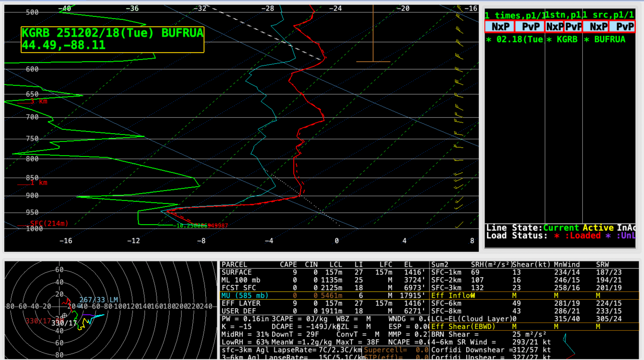Click the KGRB 251202/18 station title box
644x360 pixels.
(x=113, y=39)
